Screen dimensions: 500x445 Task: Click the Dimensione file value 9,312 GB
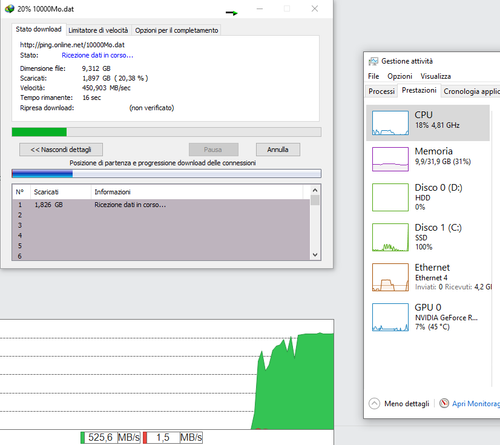[x=96, y=69]
